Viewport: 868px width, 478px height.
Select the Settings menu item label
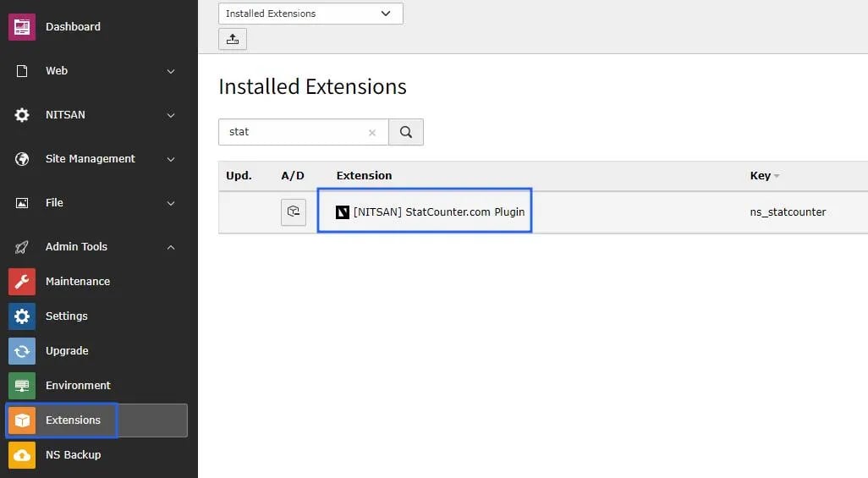[67, 316]
